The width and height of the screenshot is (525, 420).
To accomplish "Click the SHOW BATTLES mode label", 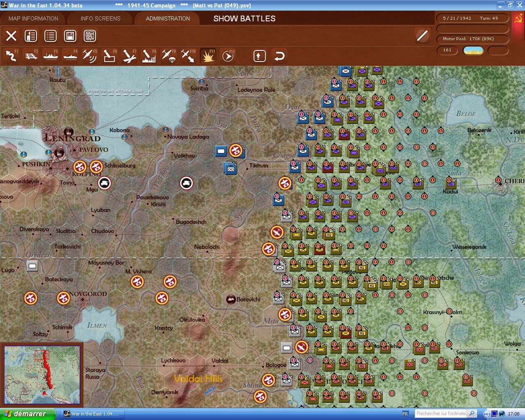I will coord(244,18).
